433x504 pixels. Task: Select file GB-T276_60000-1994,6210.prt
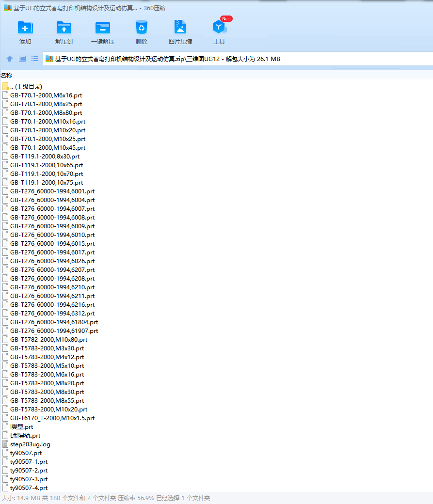[52, 287]
